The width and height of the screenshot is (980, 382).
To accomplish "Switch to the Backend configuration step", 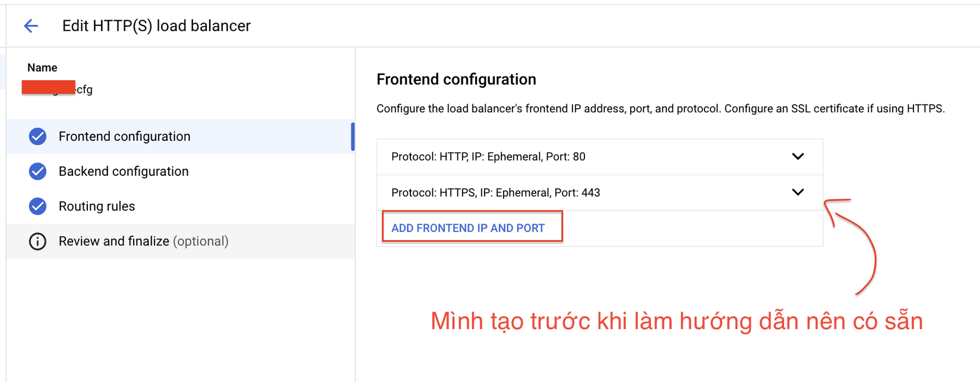I will [x=124, y=172].
